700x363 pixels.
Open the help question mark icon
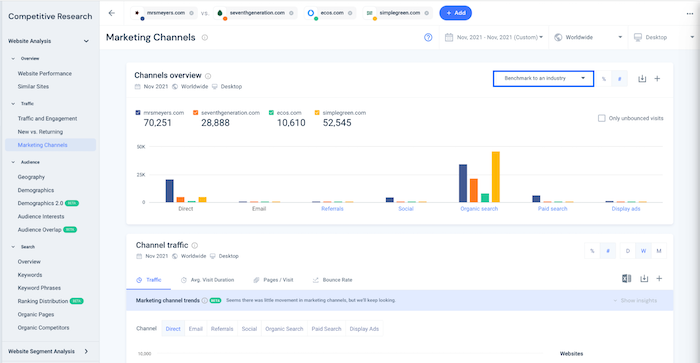(428, 38)
